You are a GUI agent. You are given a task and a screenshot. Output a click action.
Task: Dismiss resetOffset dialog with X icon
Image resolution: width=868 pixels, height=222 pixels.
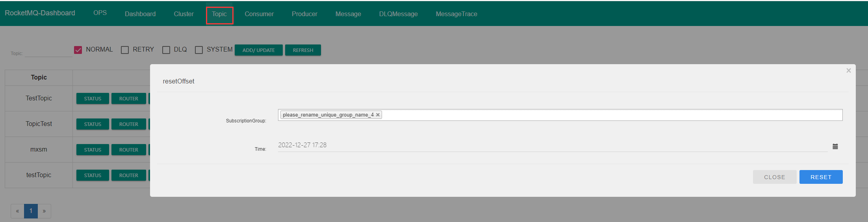[848, 70]
